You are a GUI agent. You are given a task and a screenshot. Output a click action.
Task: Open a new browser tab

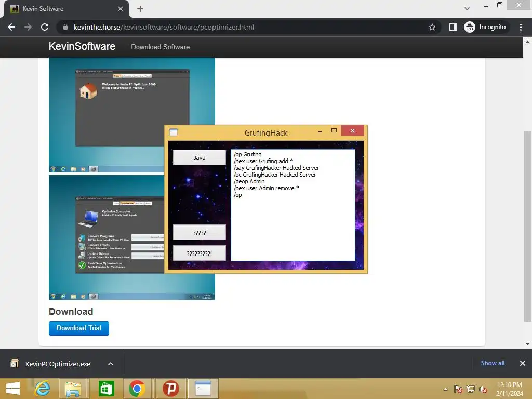click(x=140, y=9)
